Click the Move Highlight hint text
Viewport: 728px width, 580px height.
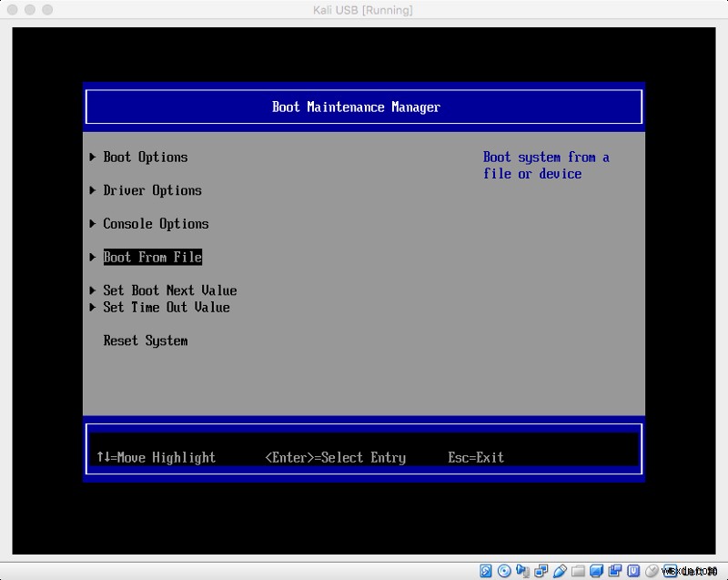(156, 458)
